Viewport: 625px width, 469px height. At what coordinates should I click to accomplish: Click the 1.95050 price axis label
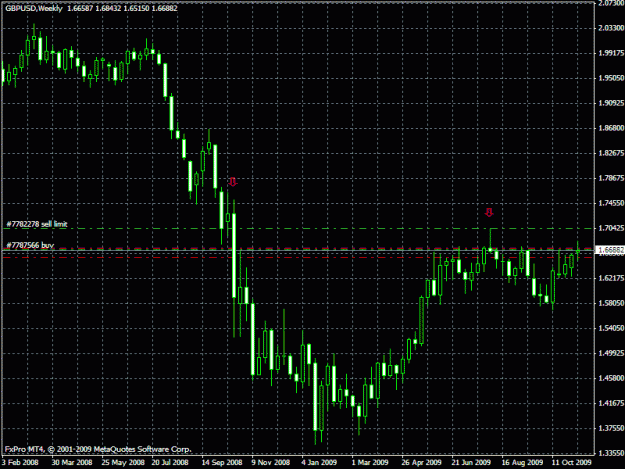[611, 78]
